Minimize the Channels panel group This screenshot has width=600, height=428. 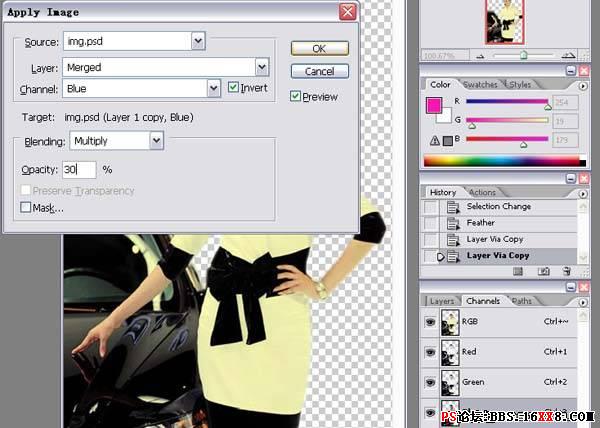pyautogui.click(x=571, y=287)
